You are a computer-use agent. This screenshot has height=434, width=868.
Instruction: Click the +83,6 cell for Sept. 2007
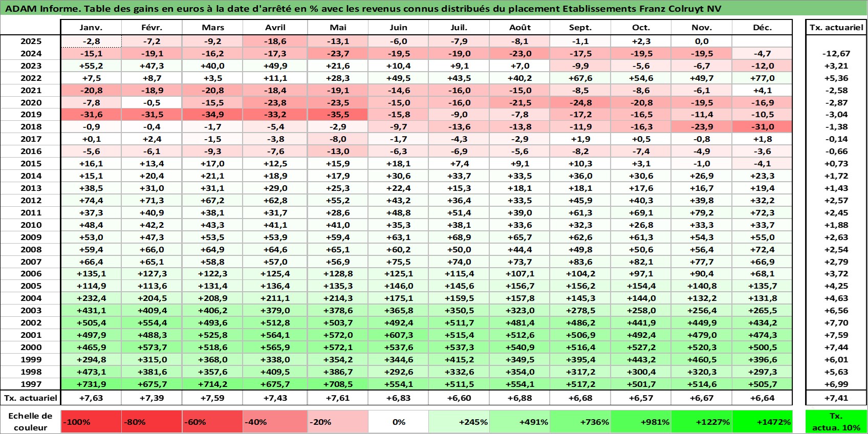pos(580,262)
